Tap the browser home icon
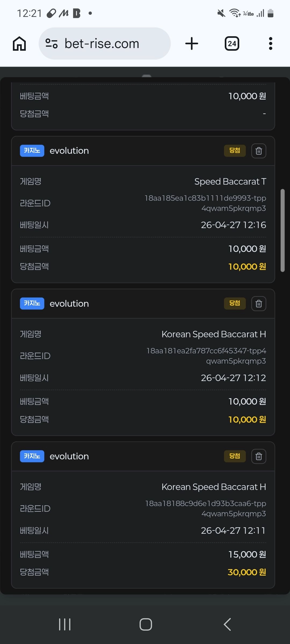290x644 pixels. coord(19,44)
